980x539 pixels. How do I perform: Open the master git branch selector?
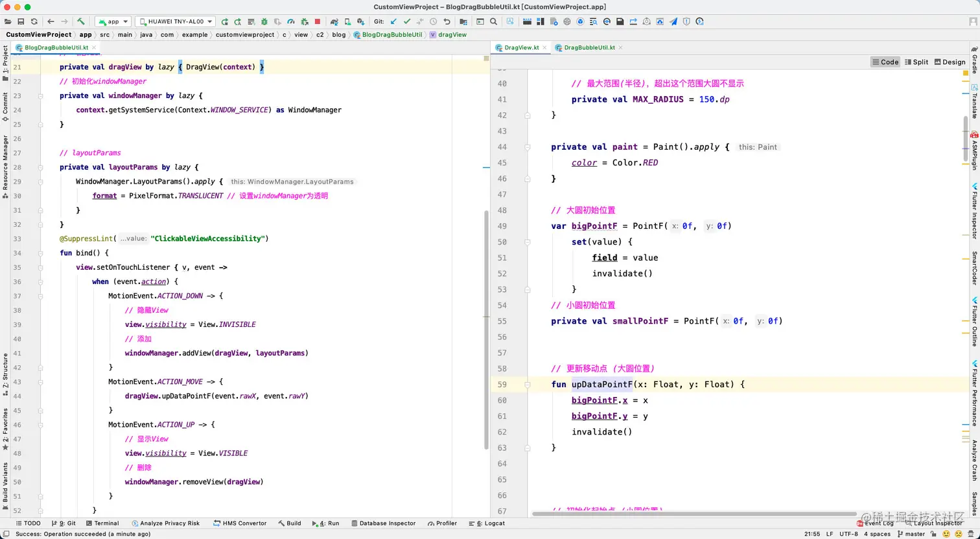(x=911, y=534)
